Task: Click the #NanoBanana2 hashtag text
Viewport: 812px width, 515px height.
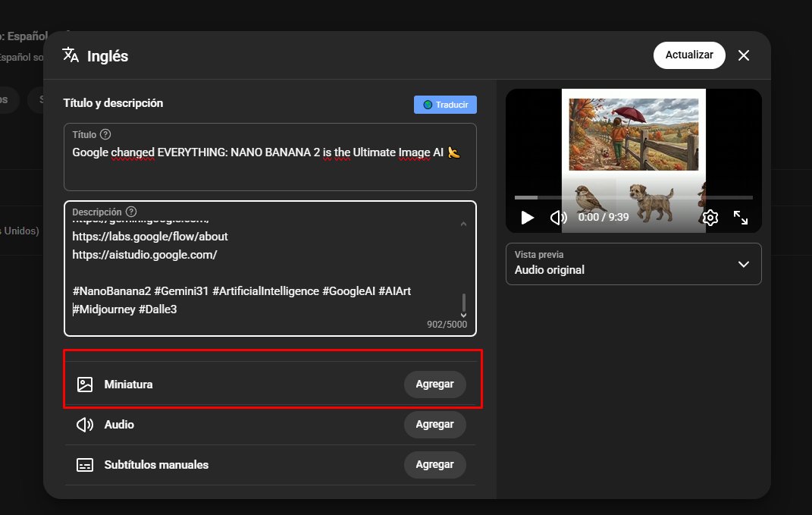Action: point(111,291)
